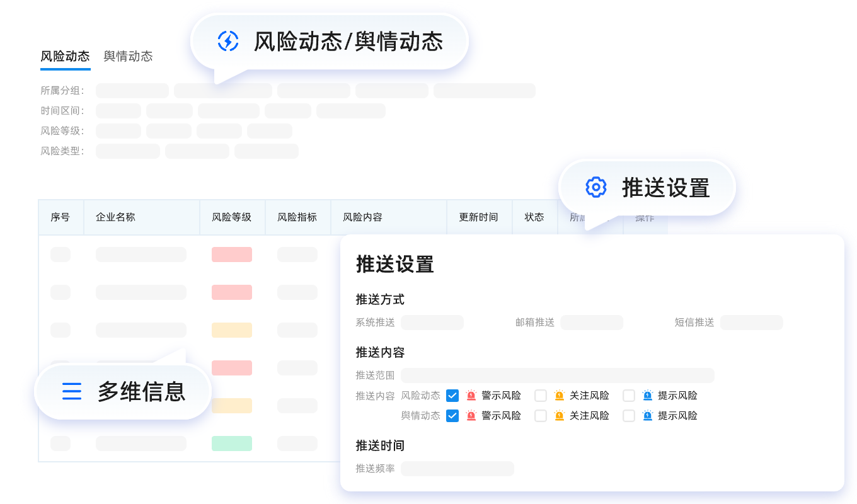
Task: Click red alarm icon in 舆情动态 row
Action: pos(471,416)
